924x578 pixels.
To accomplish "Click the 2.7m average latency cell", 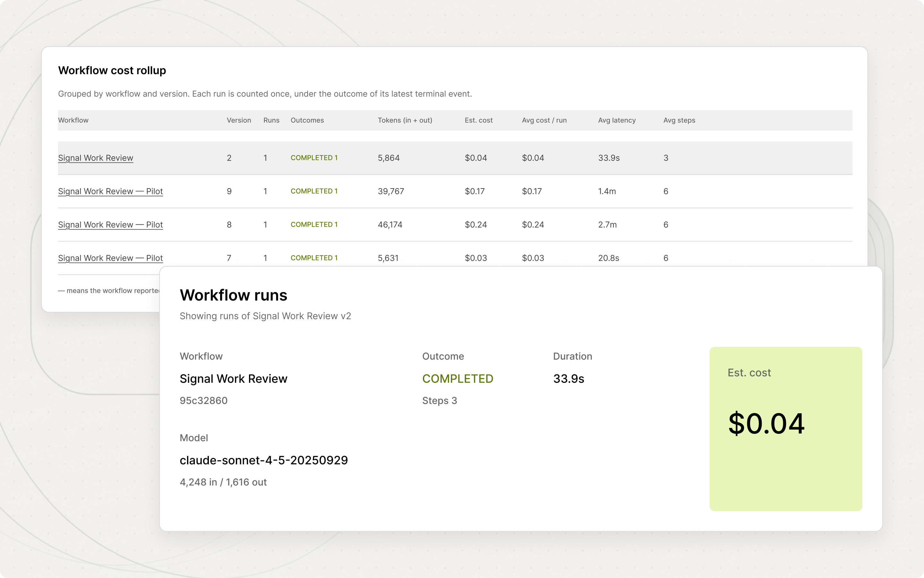I will pos(607,225).
